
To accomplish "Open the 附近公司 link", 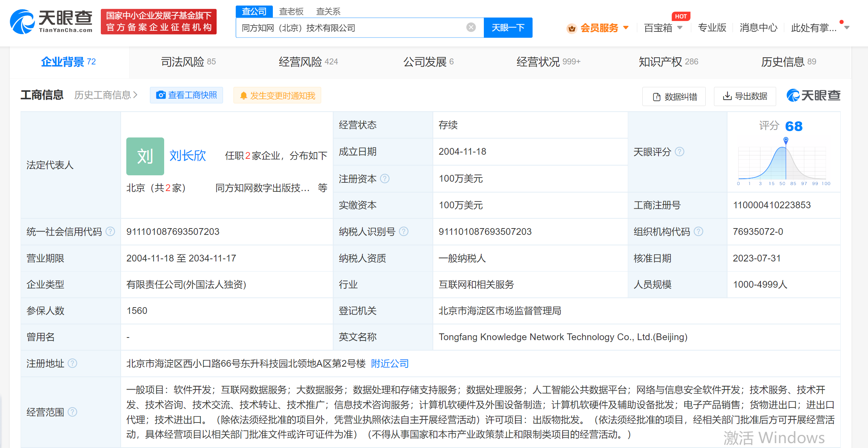I will point(390,363).
